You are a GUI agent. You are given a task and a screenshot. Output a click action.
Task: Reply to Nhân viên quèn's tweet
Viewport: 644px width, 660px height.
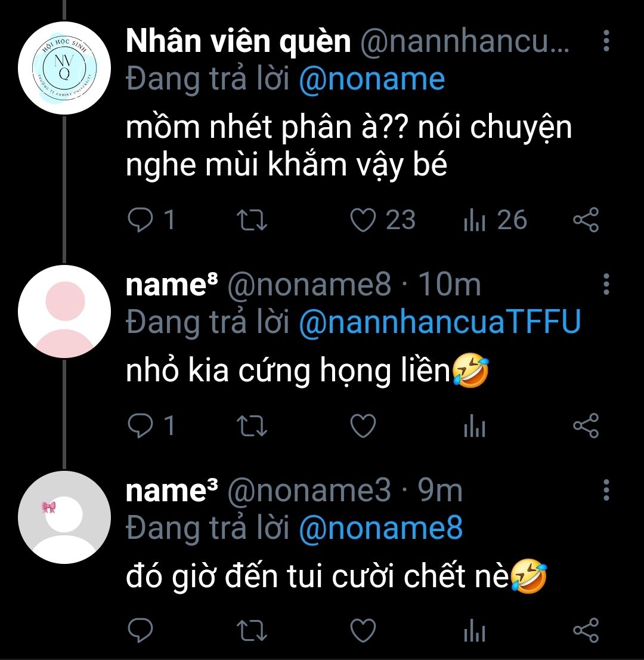point(141,220)
